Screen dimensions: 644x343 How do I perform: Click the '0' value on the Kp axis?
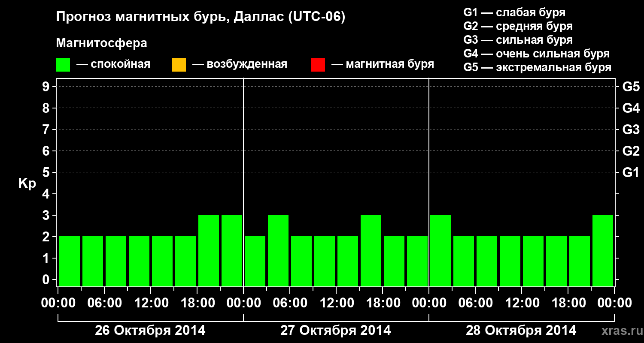click(x=47, y=280)
